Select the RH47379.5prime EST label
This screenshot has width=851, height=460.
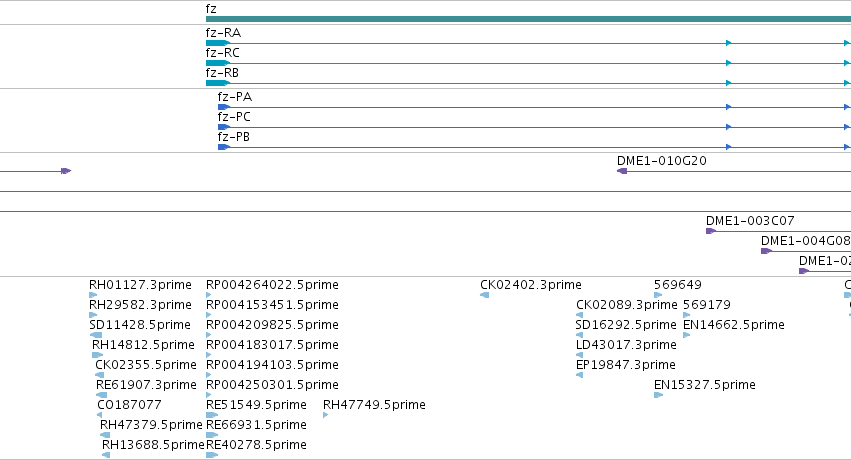coord(151,425)
